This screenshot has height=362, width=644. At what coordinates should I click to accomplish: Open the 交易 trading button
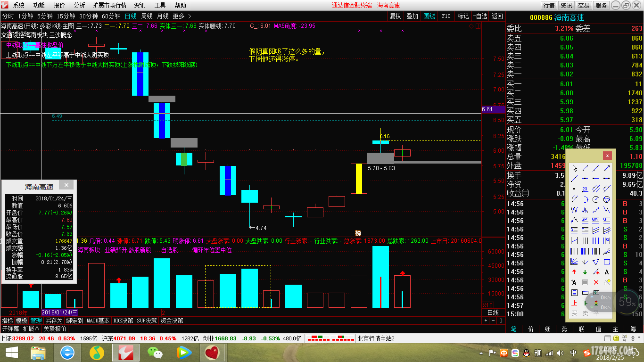(x=584, y=5)
